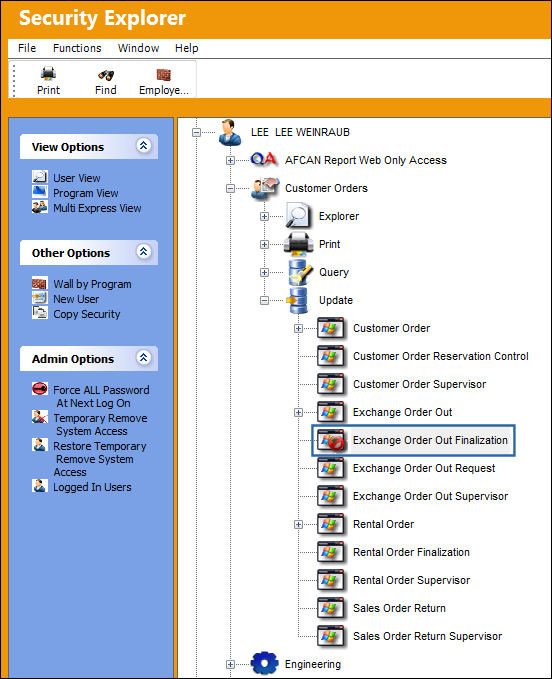This screenshot has height=679, width=552.
Task: Click the Copy Security icon
Action: coord(40,313)
